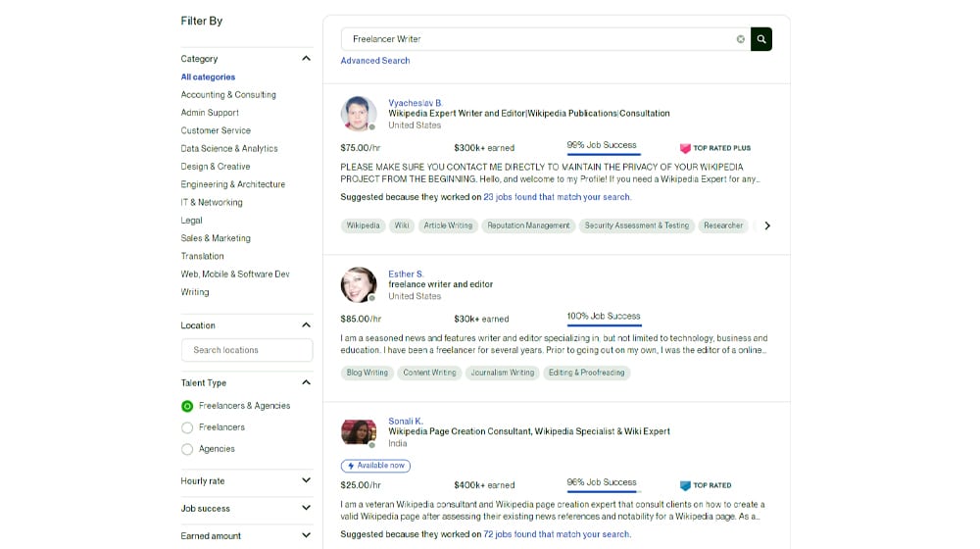Click the search magnifier button
980x549 pixels.
click(x=760, y=39)
